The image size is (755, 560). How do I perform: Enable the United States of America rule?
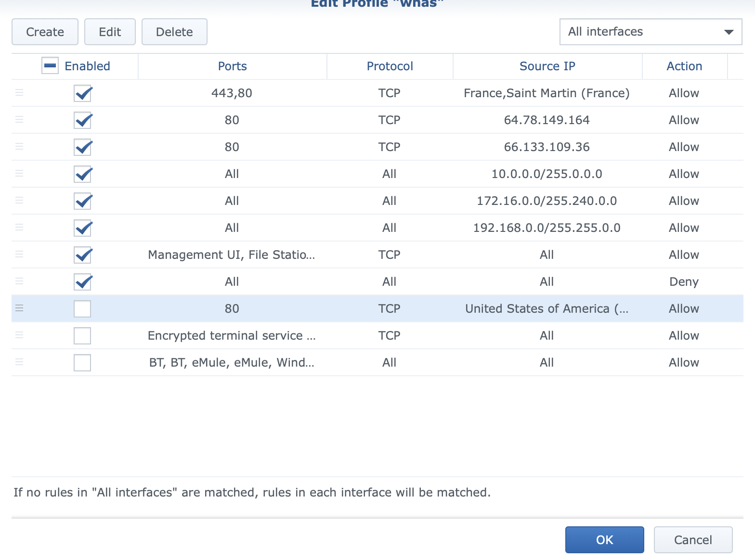(x=82, y=309)
